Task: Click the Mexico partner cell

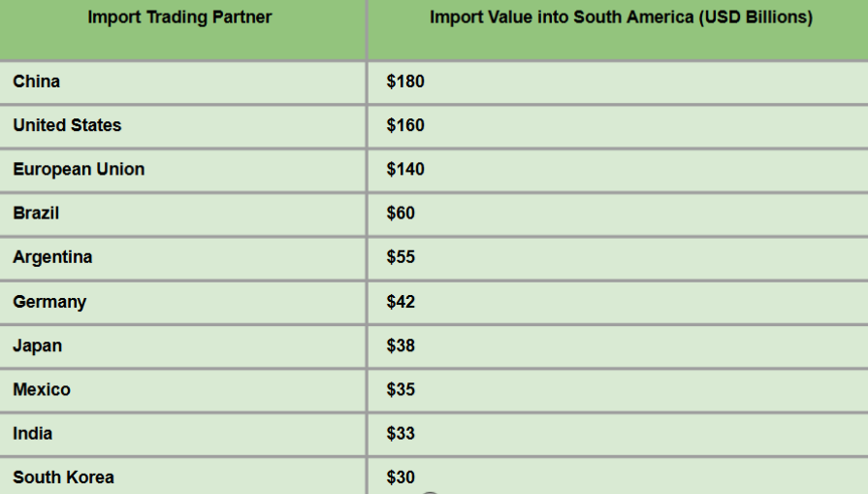Action: pyautogui.click(x=42, y=389)
